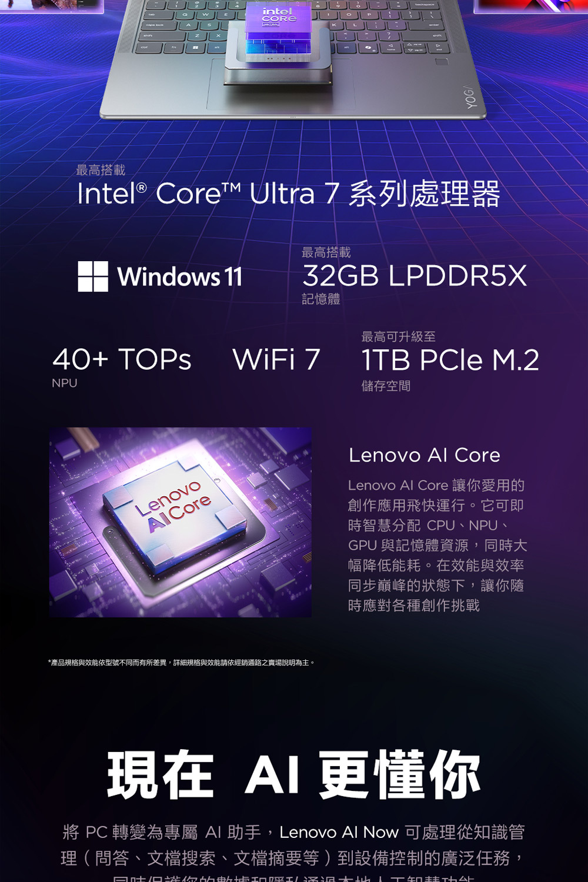Click the Windows 11 wordmark text
Screen dimensions: 588x882
click(180, 276)
